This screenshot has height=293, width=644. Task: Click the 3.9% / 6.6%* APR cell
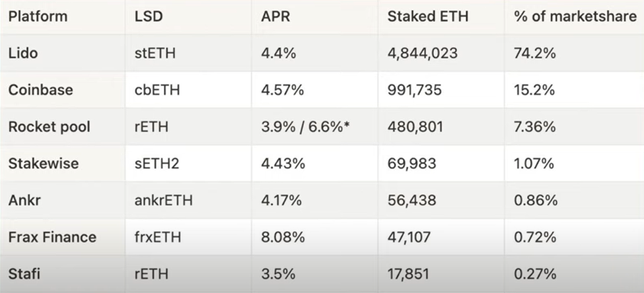pos(305,127)
